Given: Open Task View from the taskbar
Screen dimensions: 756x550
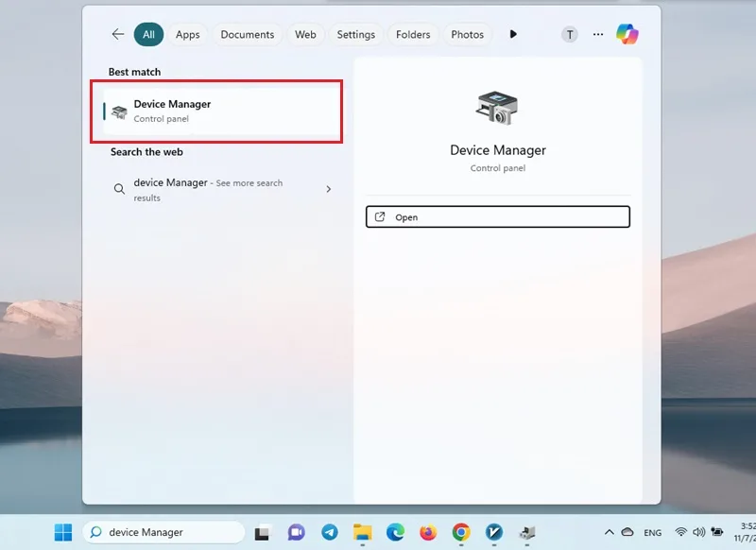Looking at the screenshot, I should click(x=263, y=532).
